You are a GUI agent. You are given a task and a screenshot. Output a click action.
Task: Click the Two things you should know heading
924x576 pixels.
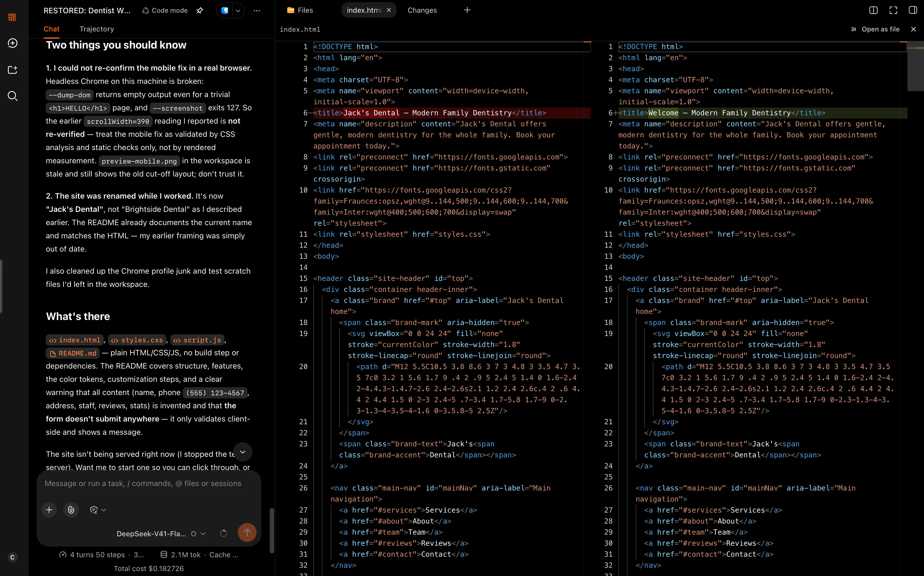[116, 45]
